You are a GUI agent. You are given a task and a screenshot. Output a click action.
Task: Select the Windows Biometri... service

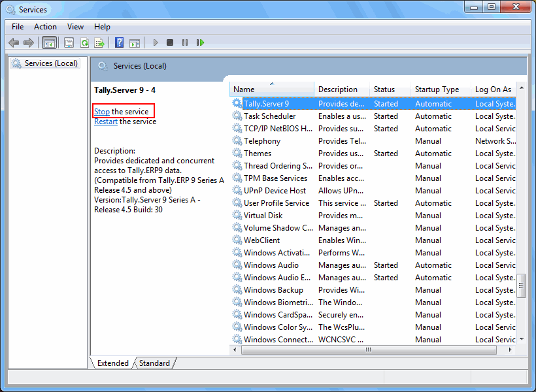pos(278,302)
